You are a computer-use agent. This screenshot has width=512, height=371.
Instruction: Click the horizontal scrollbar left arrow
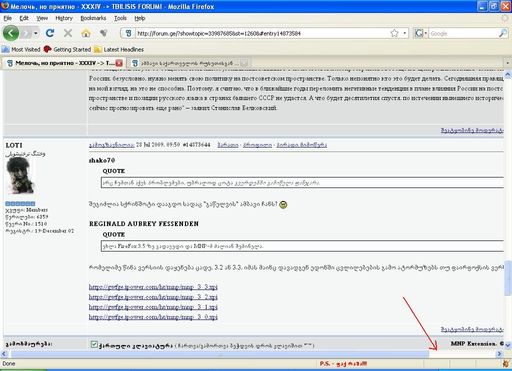[x=4, y=354]
